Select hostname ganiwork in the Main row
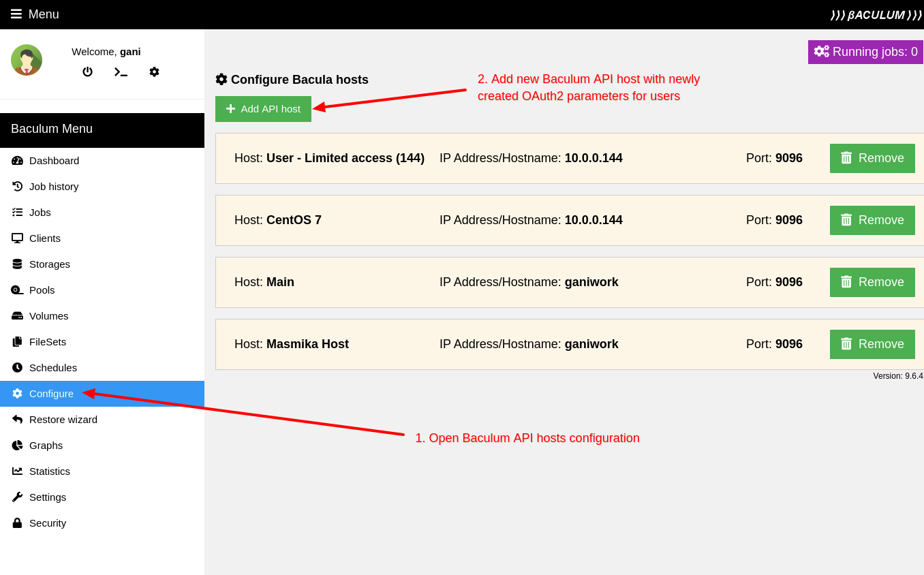 [x=591, y=282]
